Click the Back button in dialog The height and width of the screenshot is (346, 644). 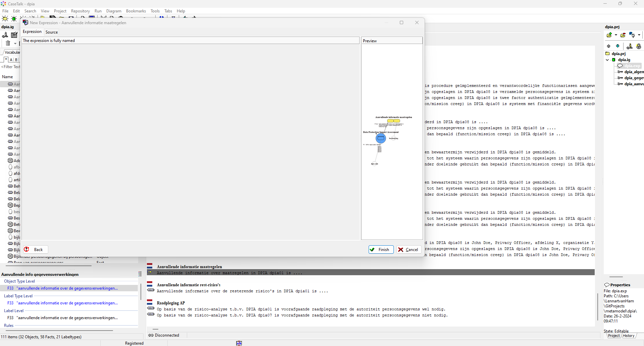pyautogui.click(x=35, y=249)
